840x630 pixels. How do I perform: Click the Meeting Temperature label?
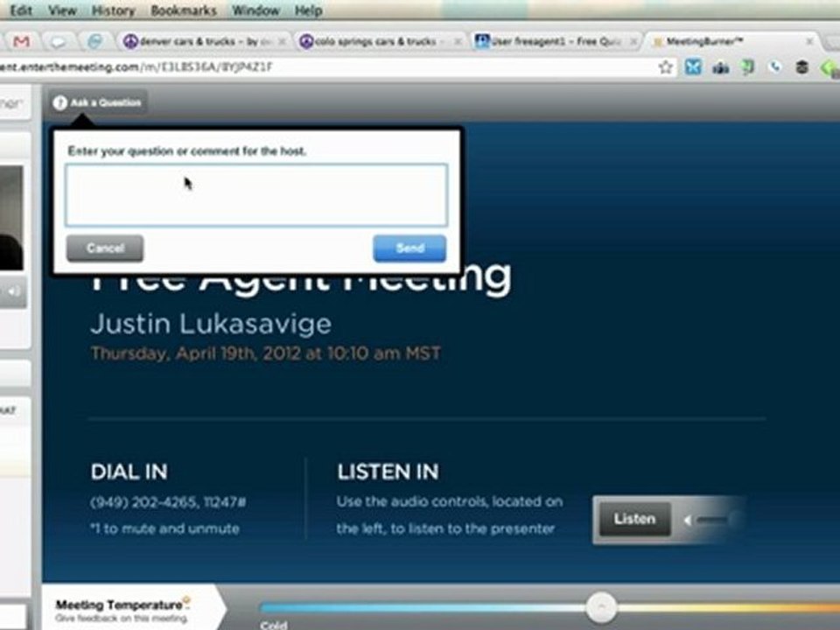point(119,605)
